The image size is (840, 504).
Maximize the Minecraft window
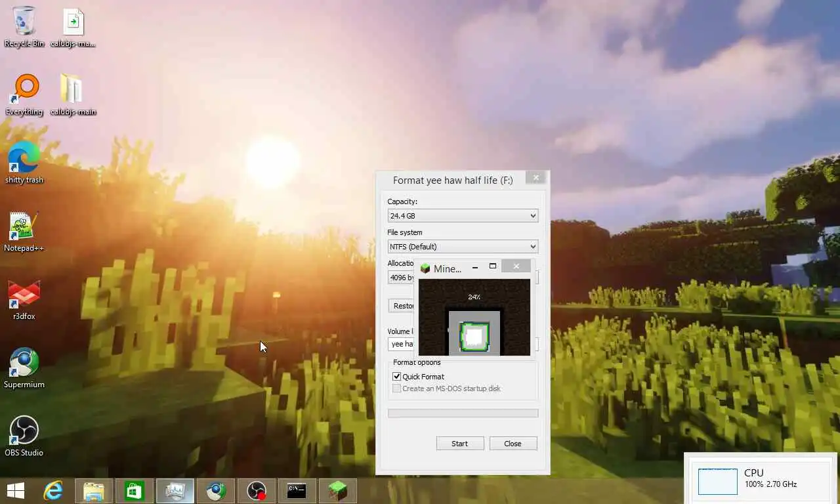(x=492, y=267)
